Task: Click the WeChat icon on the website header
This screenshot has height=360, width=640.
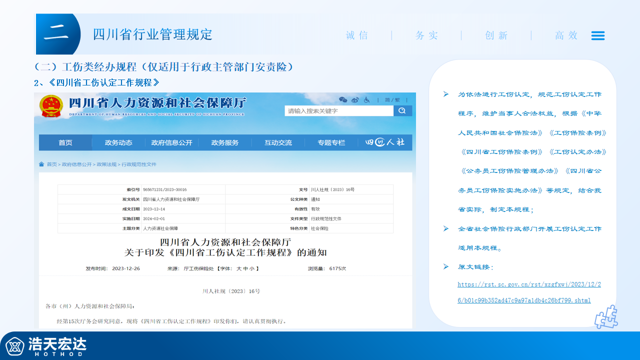Action: [x=343, y=100]
